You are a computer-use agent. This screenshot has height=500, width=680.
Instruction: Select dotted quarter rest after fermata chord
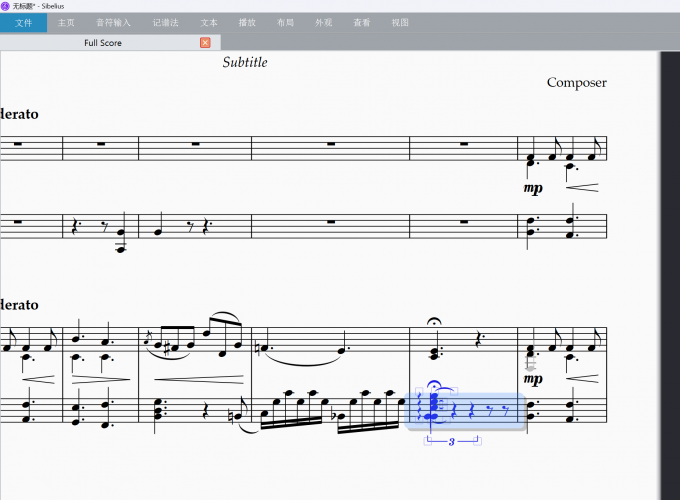[479, 340]
